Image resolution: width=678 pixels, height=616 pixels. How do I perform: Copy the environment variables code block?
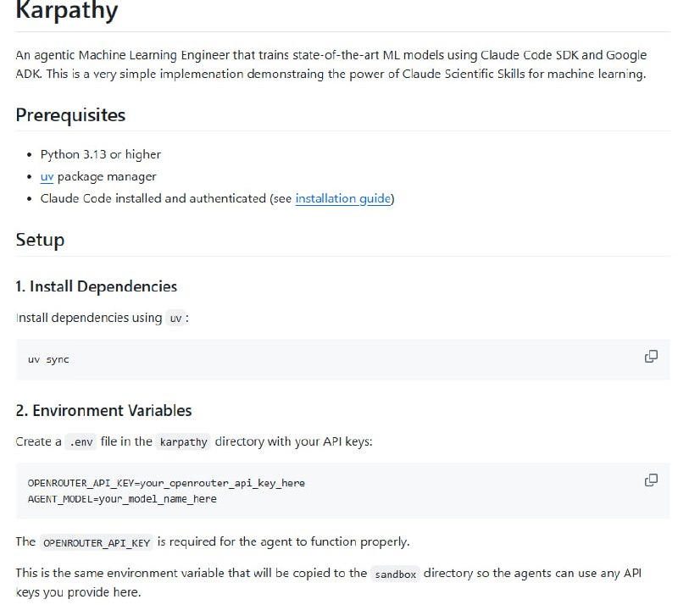point(651,480)
